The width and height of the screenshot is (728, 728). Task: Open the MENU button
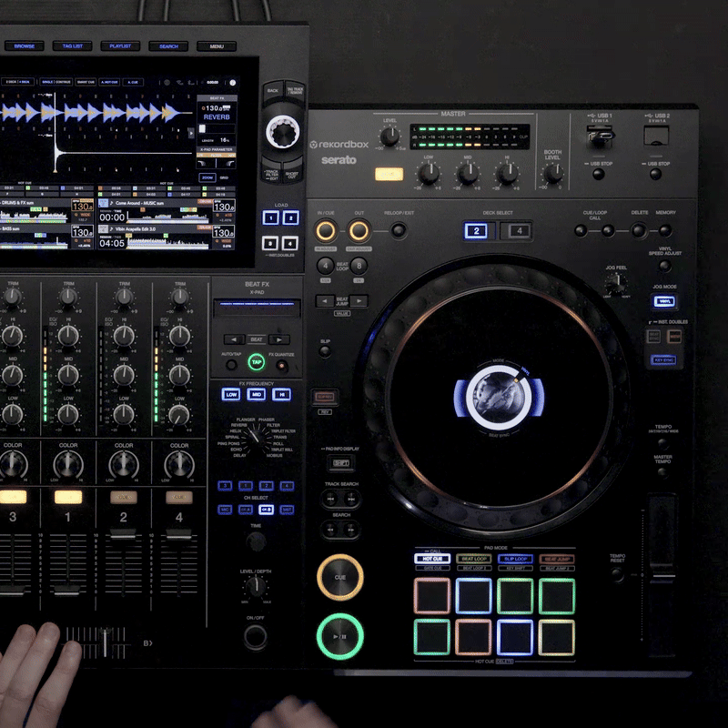pyautogui.click(x=217, y=46)
